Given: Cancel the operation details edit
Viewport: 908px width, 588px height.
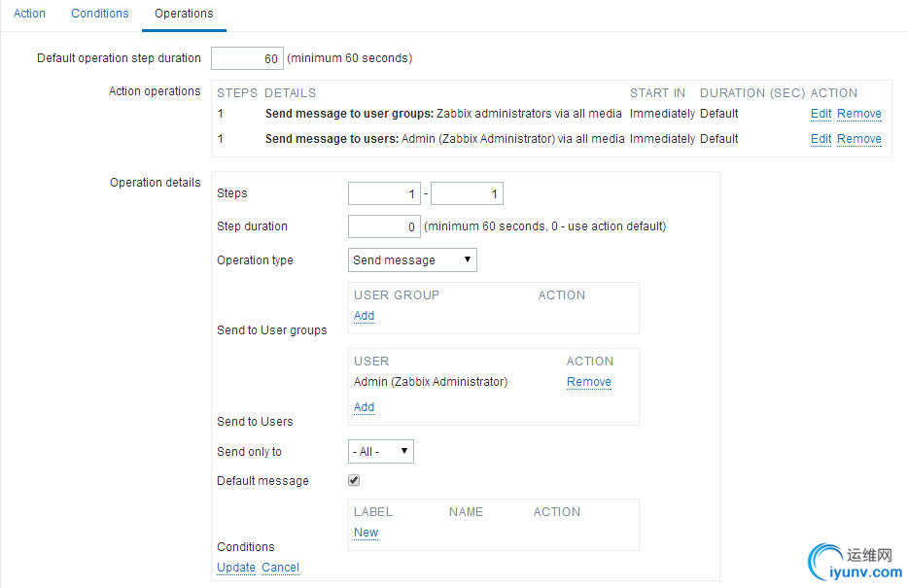Looking at the screenshot, I should point(280,568).
